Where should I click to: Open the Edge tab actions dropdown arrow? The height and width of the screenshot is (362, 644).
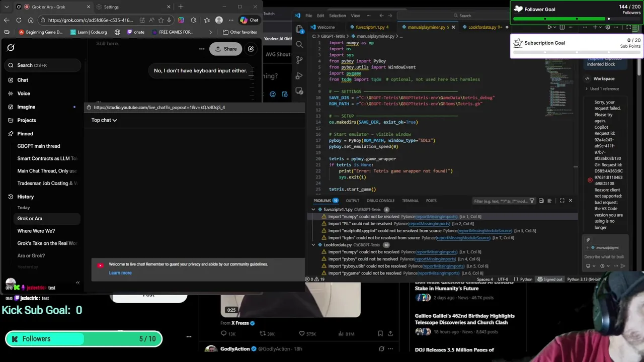tap(7, 7)
